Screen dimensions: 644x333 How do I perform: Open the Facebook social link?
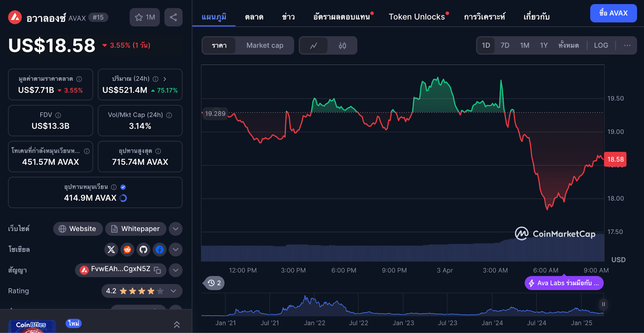(x=159, y=250)
